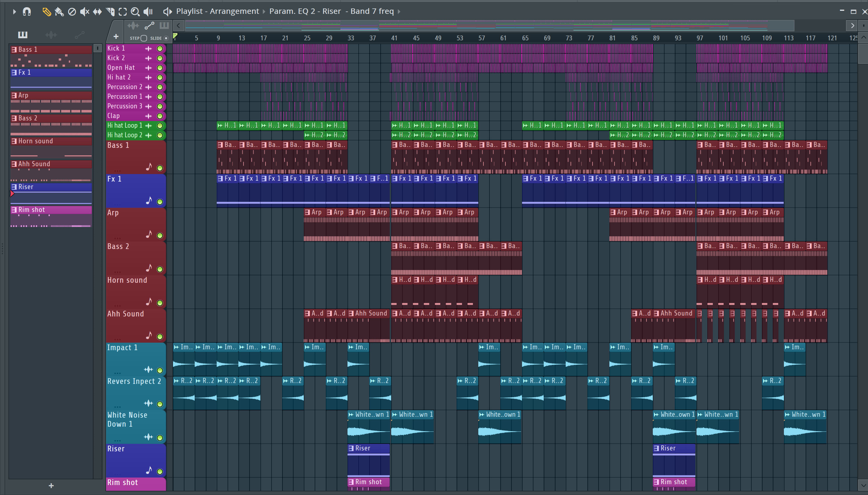
Task: Open menu icon of Bass 1 in picker
Action: pos(14,50)
